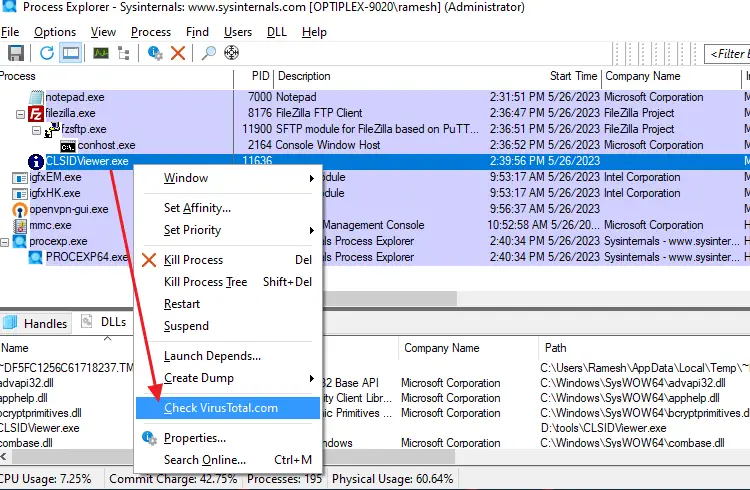Click the Save toolbar icon

point(16,53)
